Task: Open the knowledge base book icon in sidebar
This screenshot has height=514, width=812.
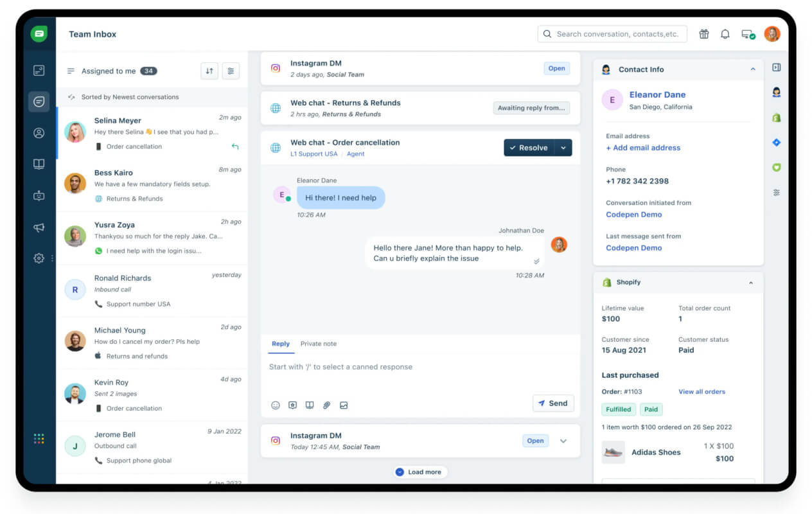Action: click(39, 164)
